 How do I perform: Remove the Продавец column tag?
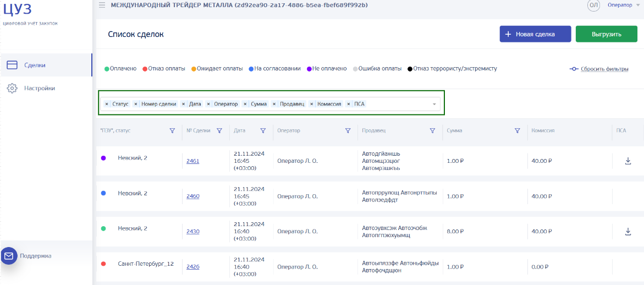coord(274,105)
